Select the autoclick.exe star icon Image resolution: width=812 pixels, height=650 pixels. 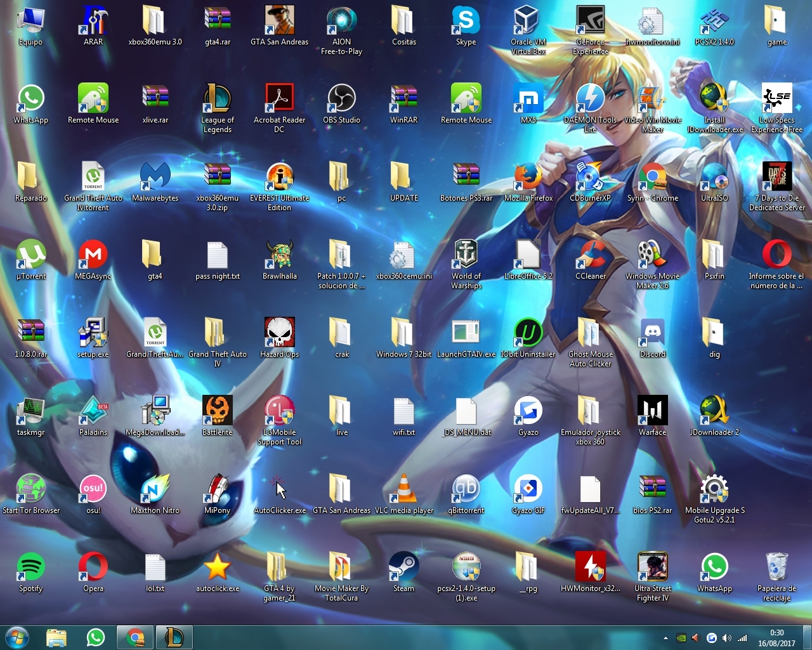[218, 566]
